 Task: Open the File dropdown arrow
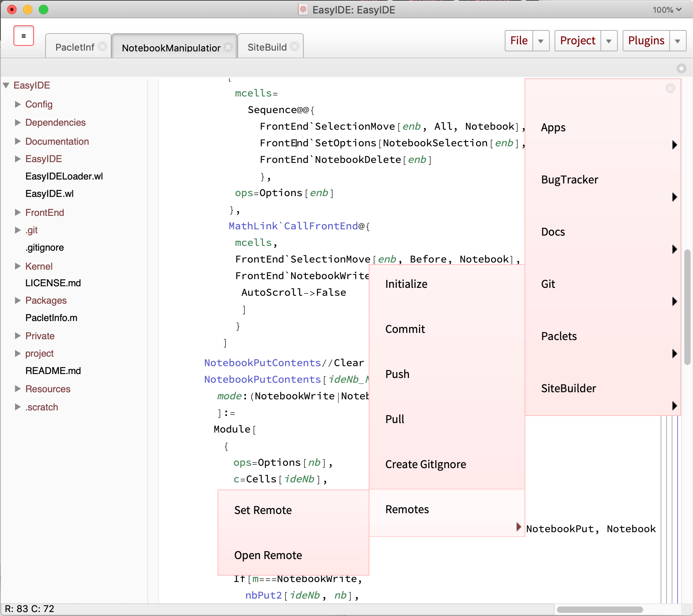[541, 41]
